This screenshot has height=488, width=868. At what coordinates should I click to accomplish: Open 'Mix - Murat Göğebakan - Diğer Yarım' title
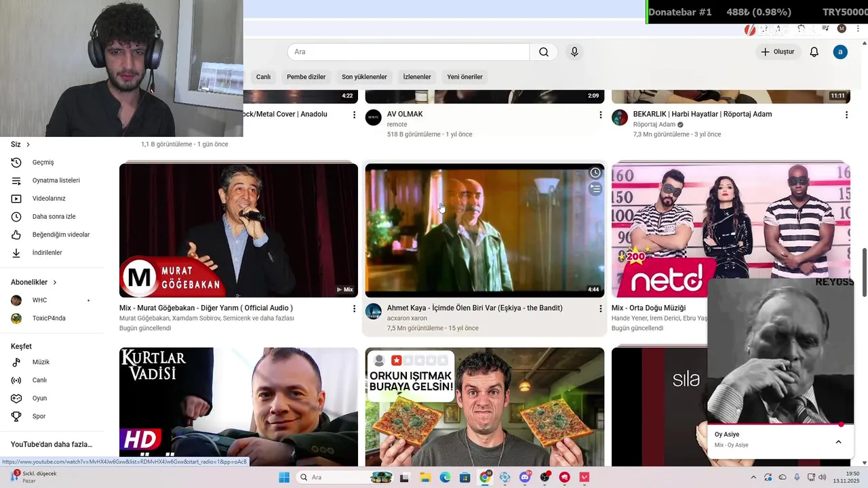206,308
